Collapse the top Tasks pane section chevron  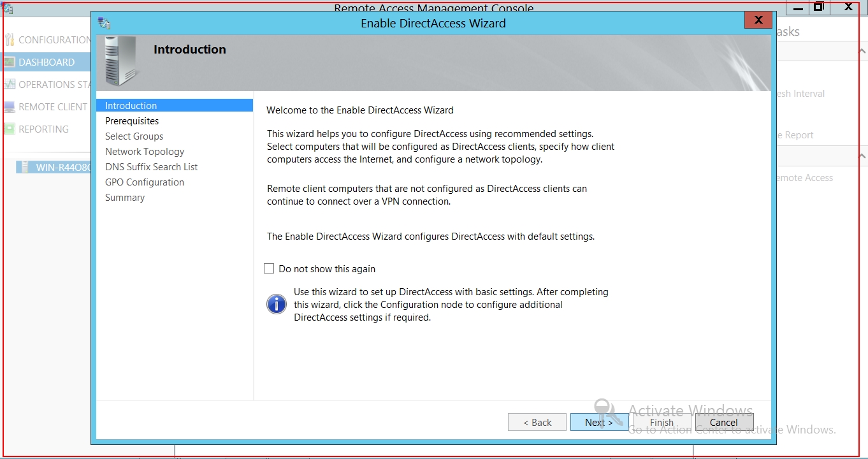coord(862,51)
